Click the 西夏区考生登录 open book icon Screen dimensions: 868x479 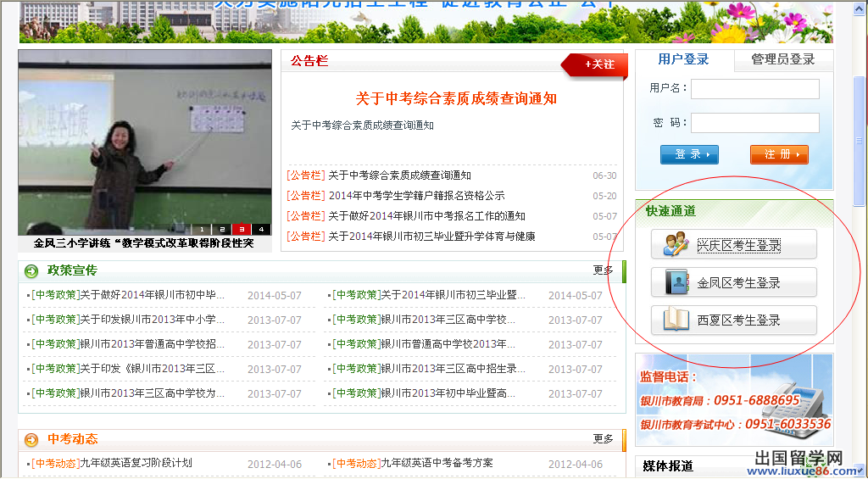point(676,320)
